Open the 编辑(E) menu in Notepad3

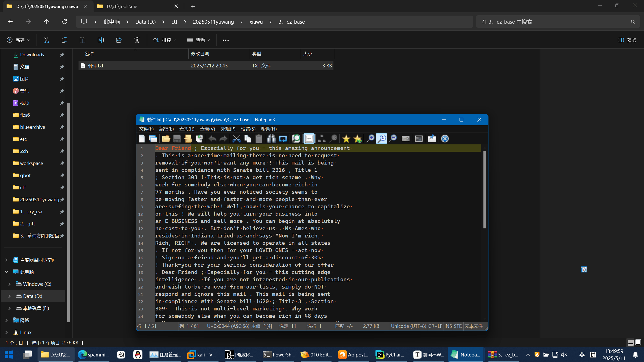(166, 129)
